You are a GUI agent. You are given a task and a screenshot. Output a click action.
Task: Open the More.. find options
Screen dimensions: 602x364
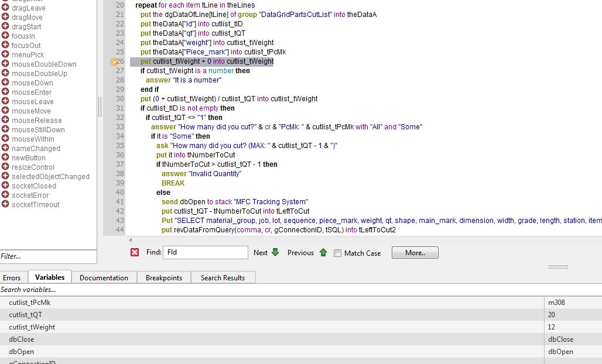[x=415, y=253]
